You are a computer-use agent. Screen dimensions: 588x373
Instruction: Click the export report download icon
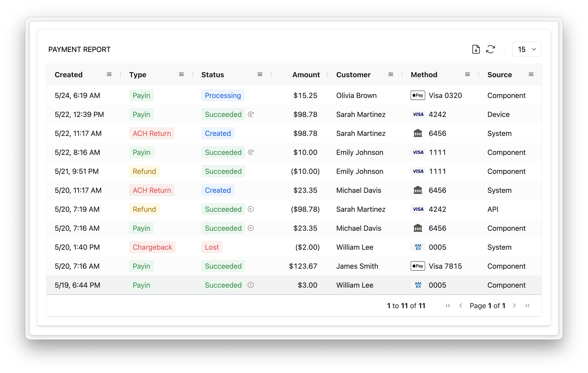click(x=476, y=49)
